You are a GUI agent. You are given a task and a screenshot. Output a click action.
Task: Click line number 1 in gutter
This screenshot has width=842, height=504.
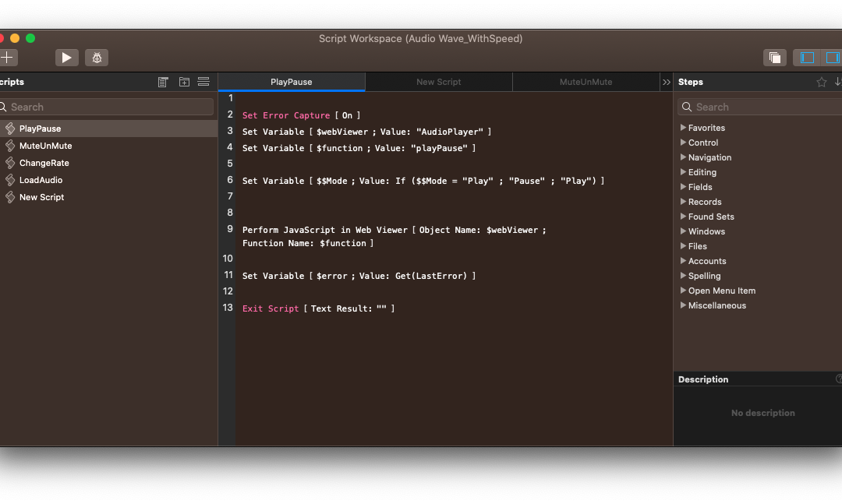click(230, 98)
